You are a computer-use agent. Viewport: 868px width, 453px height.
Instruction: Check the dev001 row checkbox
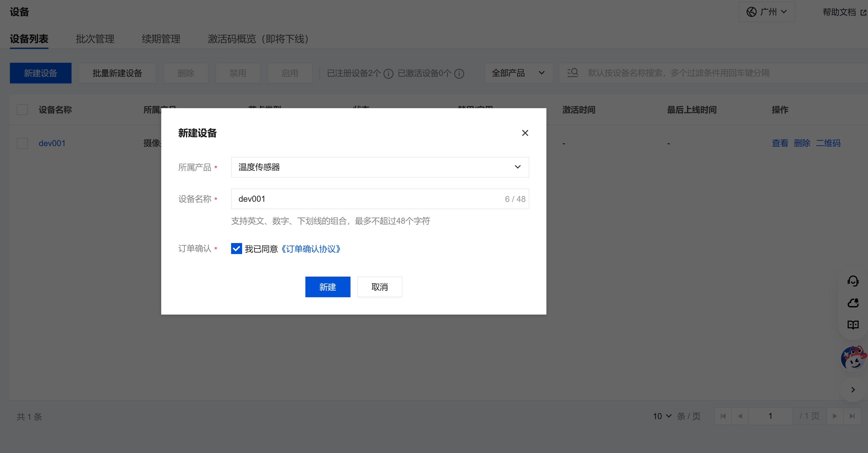click(x=22, y=143)
